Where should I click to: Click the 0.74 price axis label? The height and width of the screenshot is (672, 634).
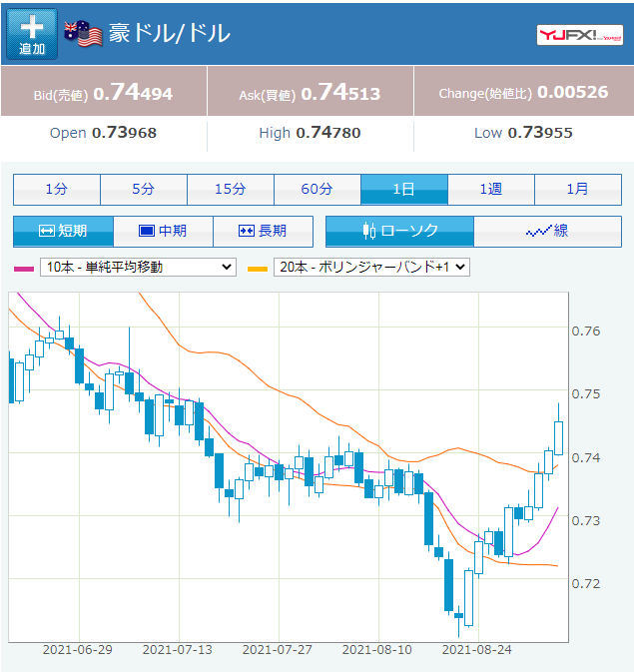[586, 458]
